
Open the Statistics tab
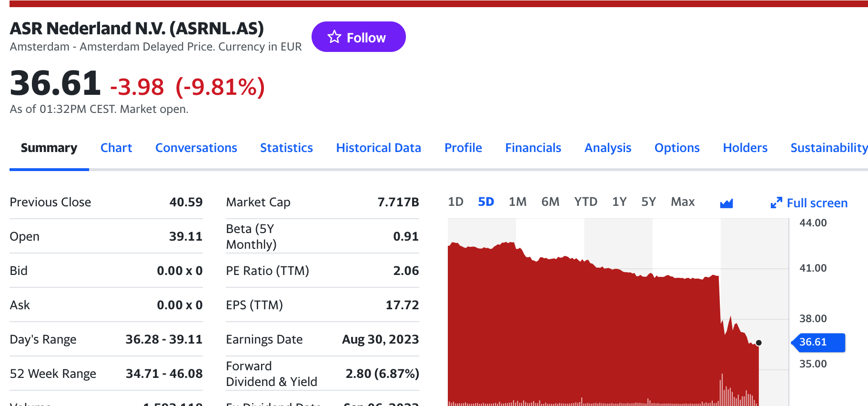pyautogui.click(x=286, y=148)
